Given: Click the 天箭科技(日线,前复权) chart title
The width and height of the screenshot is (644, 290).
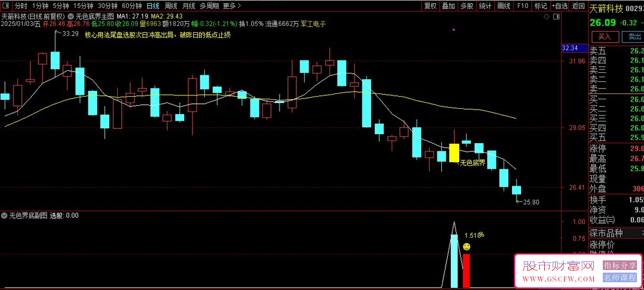Looking at the screenshot, I should coord(33,17).
